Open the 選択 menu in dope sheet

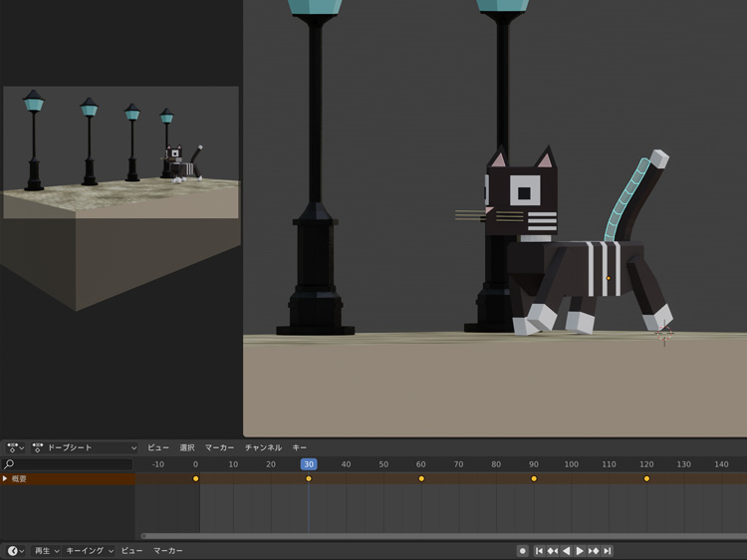(x=187, y=448)
